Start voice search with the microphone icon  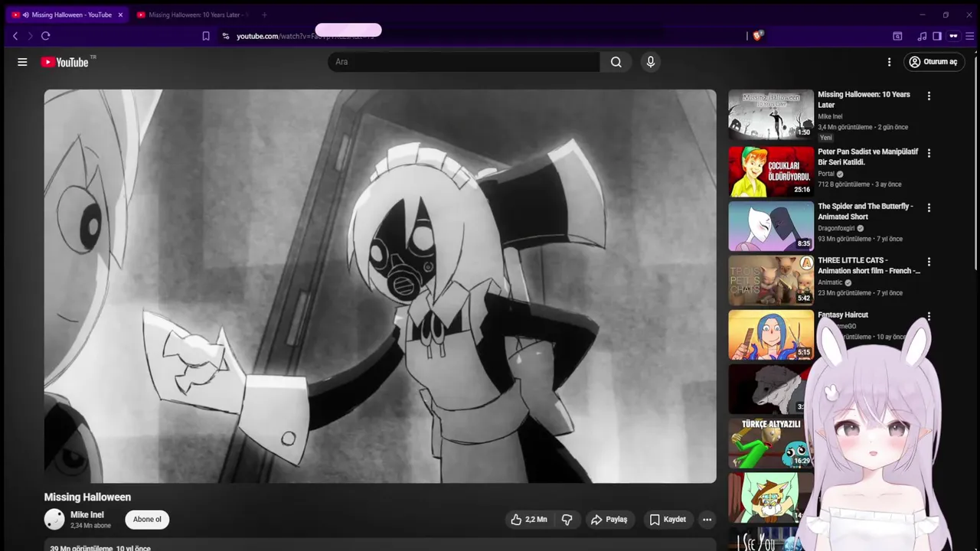pos(651,62)
